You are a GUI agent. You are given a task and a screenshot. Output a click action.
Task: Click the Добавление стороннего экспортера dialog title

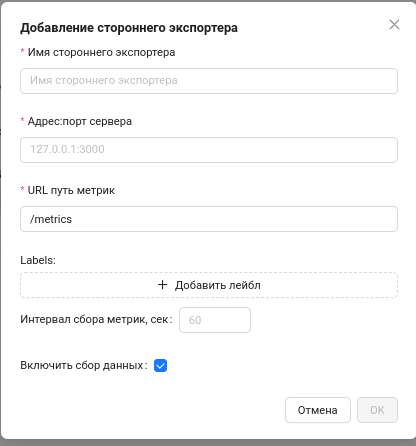129,28
